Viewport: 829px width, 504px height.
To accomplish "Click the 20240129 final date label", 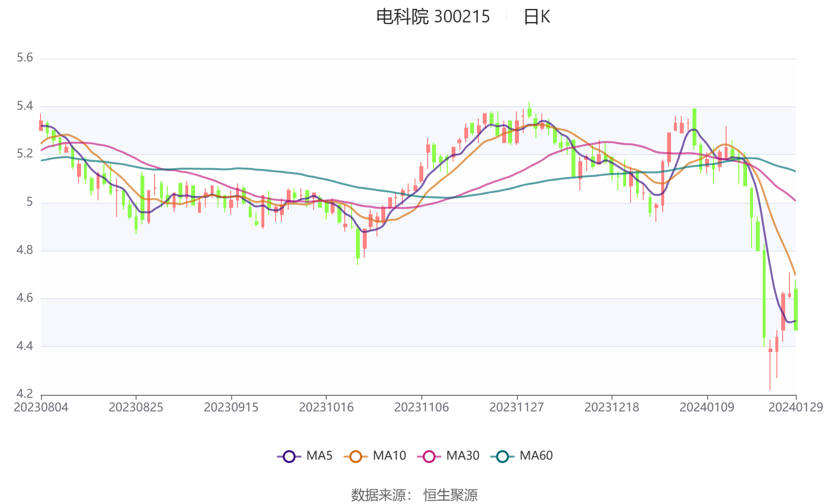I will (x=796, y=407).
